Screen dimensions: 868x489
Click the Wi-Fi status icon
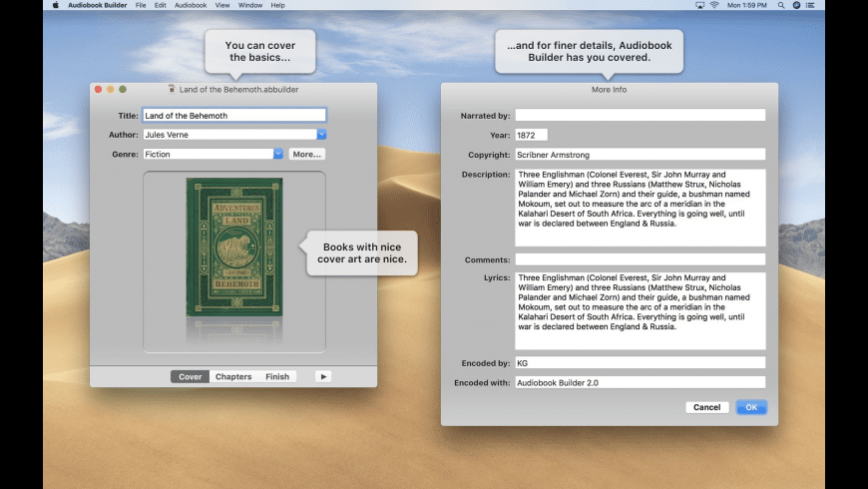pyautogui.click(x=714, y=5)
